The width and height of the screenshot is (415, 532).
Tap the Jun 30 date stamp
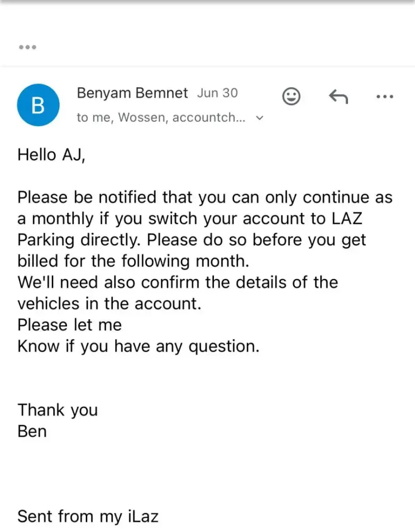[218, 93]
